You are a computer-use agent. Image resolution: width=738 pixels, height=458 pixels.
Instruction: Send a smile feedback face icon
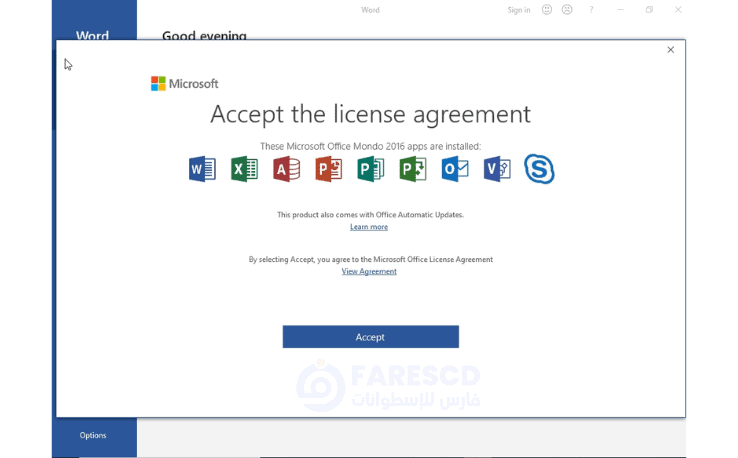pyautogui.click(x=546, y=9)
